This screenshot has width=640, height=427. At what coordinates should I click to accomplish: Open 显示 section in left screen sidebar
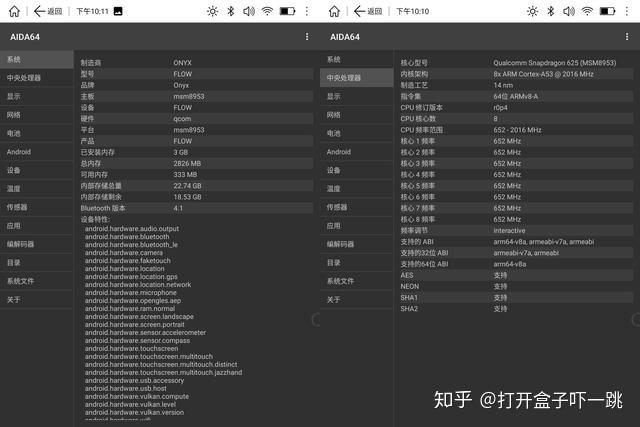[x=37, y=96]
